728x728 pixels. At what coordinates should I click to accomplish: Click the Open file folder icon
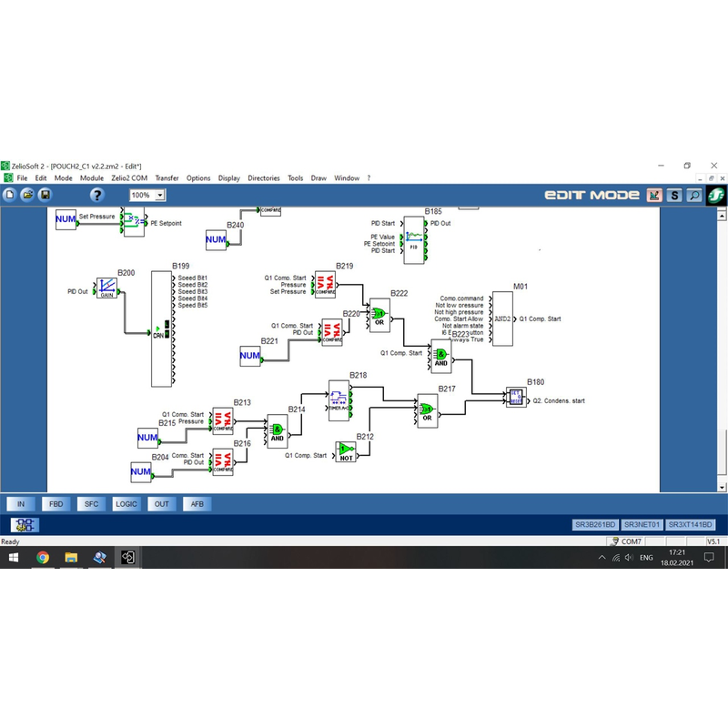pyautogui.click(x=27, y=195)
